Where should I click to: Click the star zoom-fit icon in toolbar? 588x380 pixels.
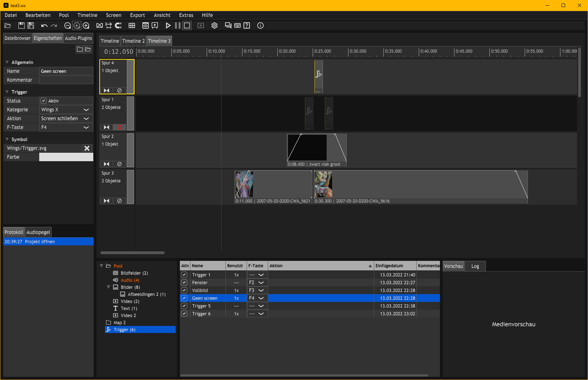[77, 25]
